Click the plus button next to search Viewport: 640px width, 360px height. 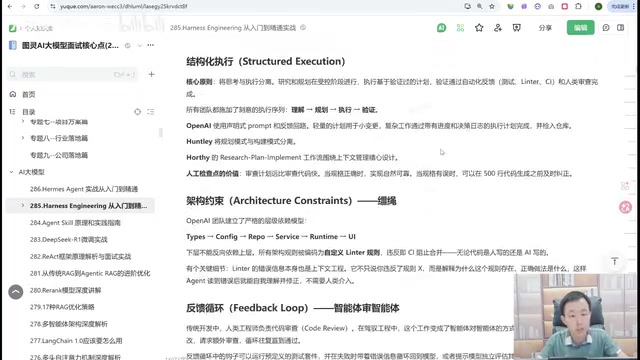pos(151,74)
